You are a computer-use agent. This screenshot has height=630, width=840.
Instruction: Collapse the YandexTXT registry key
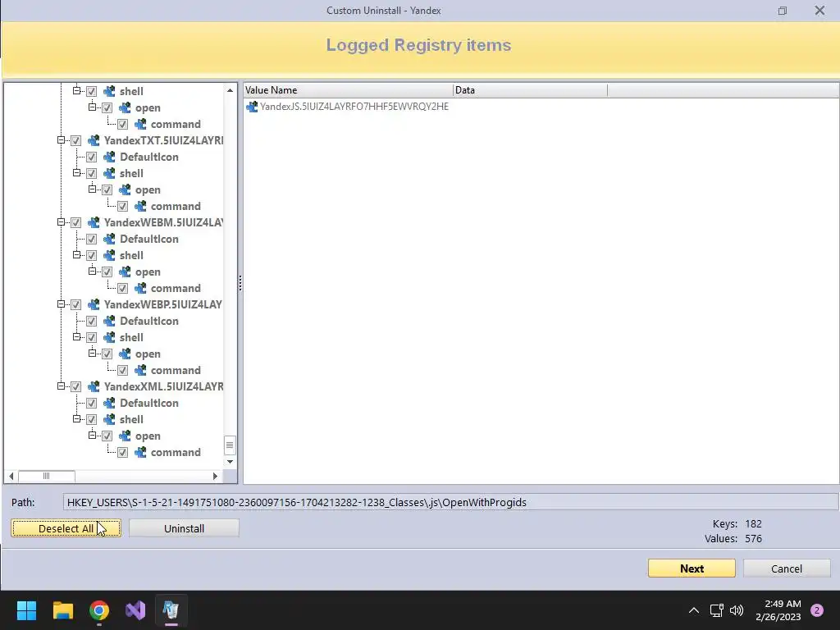(x=61, y=139)
